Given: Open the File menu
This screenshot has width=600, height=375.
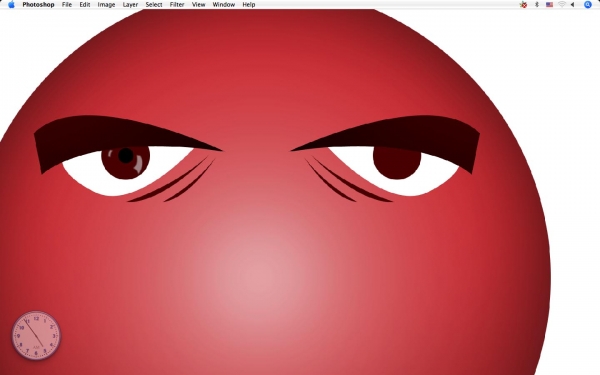Looking at the screenshot, I should tap(67, 5).
